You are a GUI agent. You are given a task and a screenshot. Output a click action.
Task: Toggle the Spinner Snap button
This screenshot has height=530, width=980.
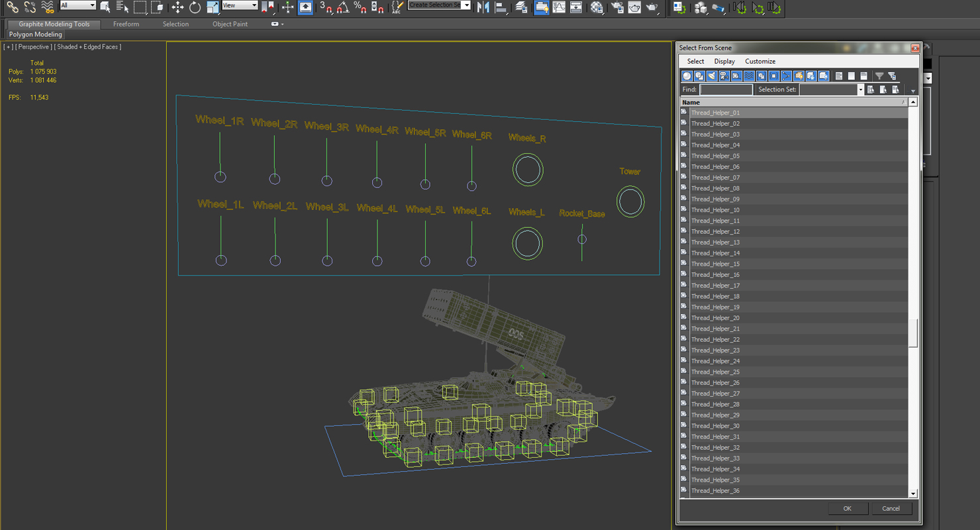coord(377,7)
